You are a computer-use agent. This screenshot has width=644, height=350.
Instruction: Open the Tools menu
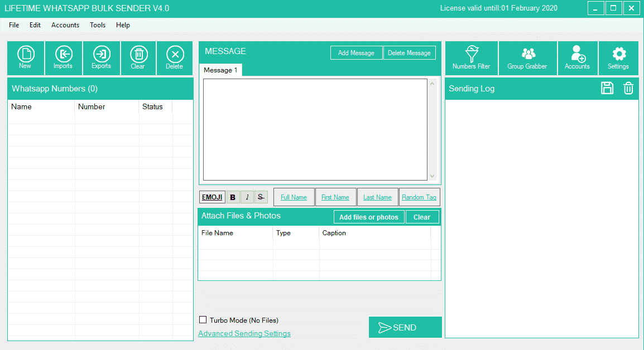(98, 25)
